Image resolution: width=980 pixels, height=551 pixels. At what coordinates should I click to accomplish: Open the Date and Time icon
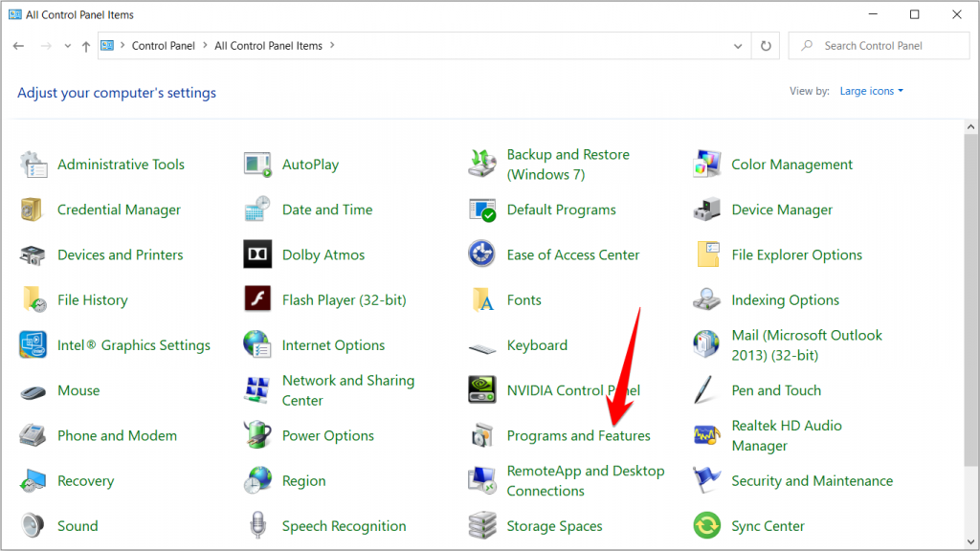point(257,209)
